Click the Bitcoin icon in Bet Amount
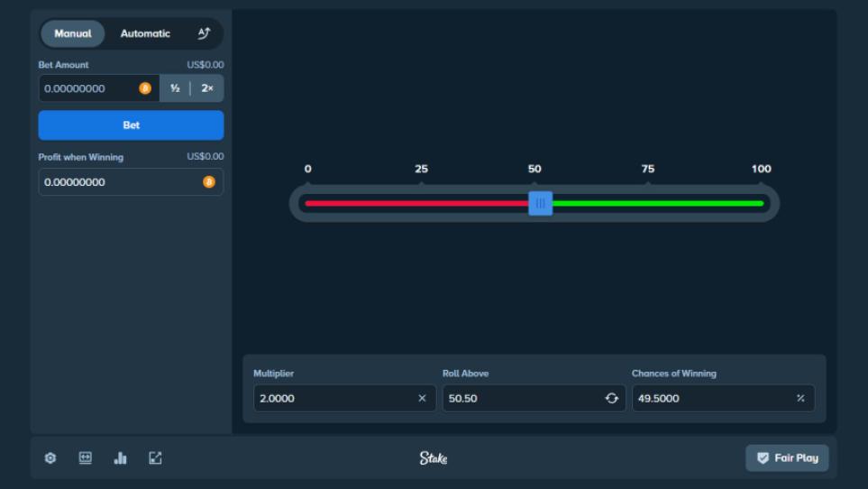868x489 pixels. tap(145, 88)
